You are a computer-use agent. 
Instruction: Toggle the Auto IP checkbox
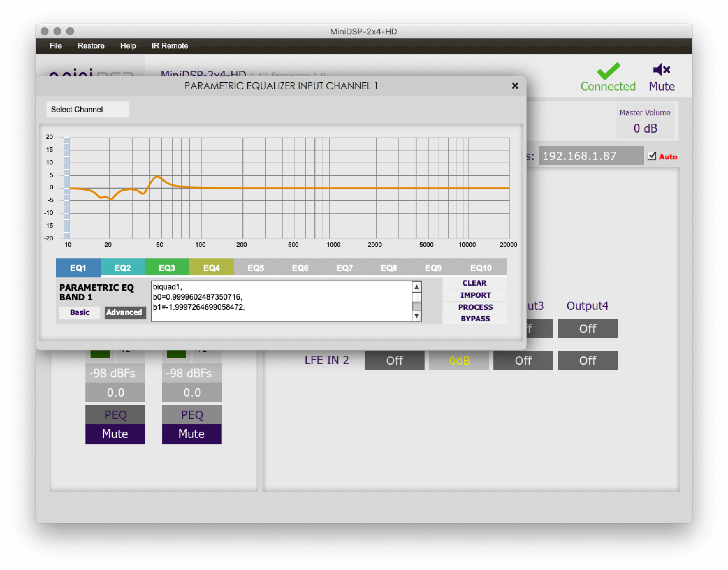[652, 156]
